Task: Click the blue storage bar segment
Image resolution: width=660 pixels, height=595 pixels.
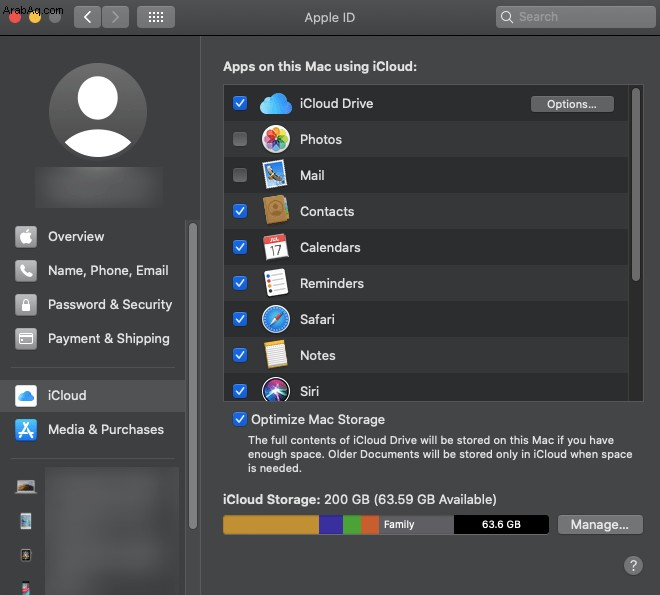Action: (331, 524)
